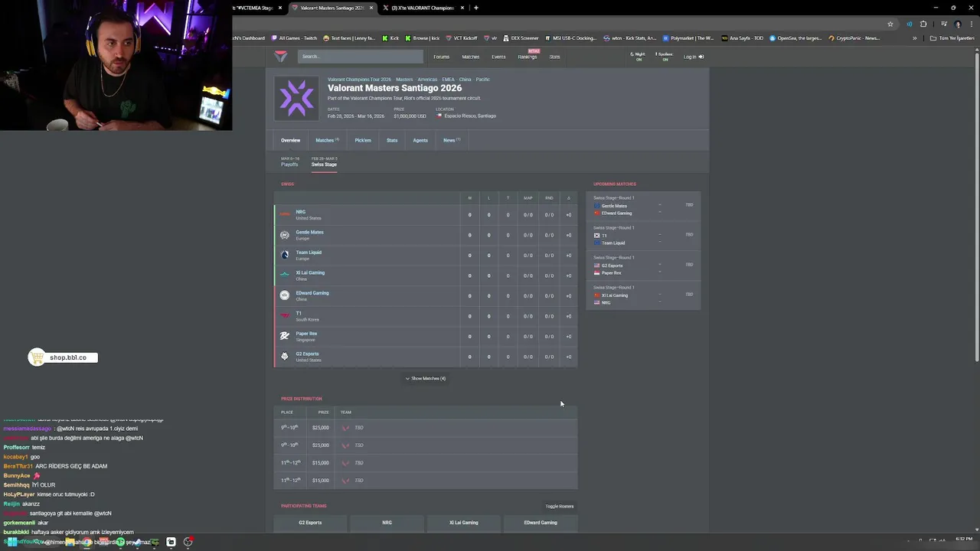Toggle Spoilers setting in the site header
Image resolution: width=980 pixels, height=551 pixels.
pyautogui.click(x=665, y=57)
